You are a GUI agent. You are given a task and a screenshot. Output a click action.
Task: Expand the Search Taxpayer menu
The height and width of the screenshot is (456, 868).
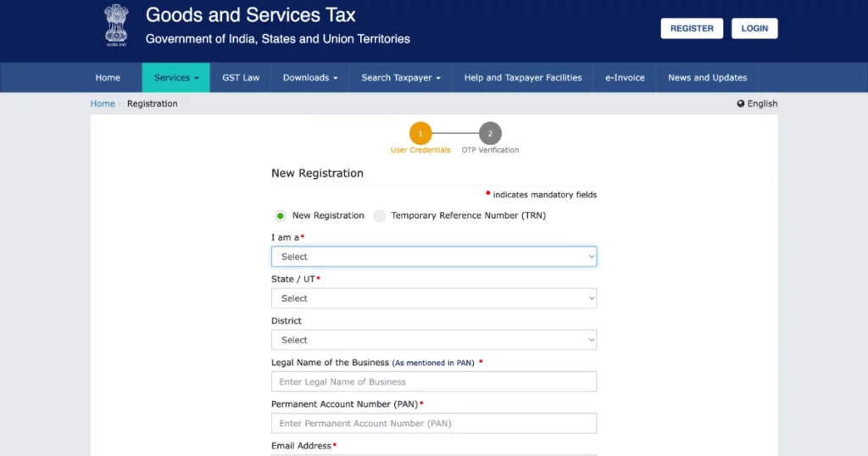pos(401,77)
